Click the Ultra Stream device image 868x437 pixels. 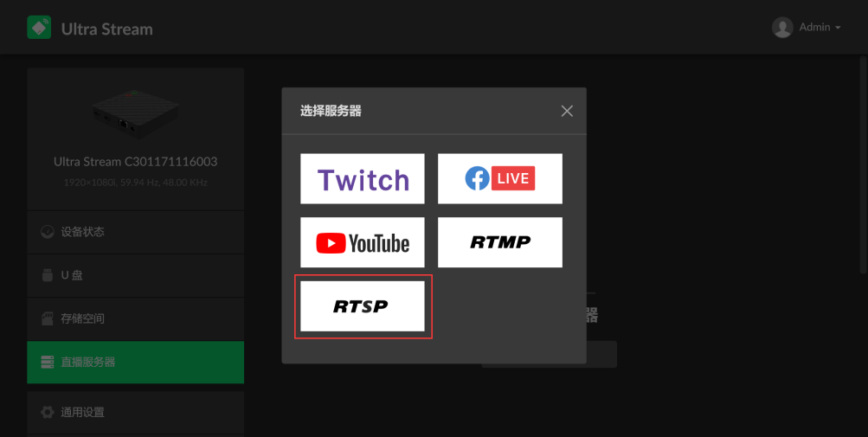point(136,114)
